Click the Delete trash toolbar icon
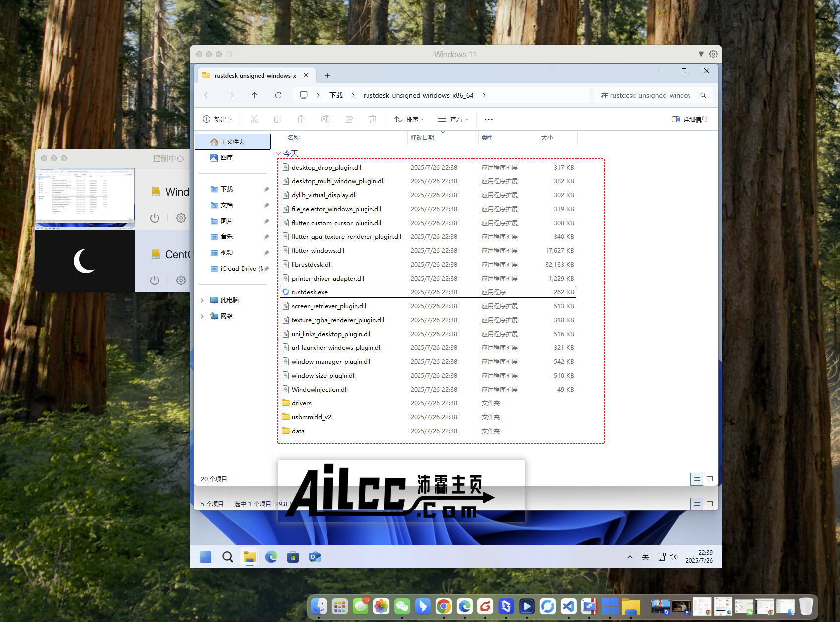This screenshot has height=622, width=840. [373, 119]
